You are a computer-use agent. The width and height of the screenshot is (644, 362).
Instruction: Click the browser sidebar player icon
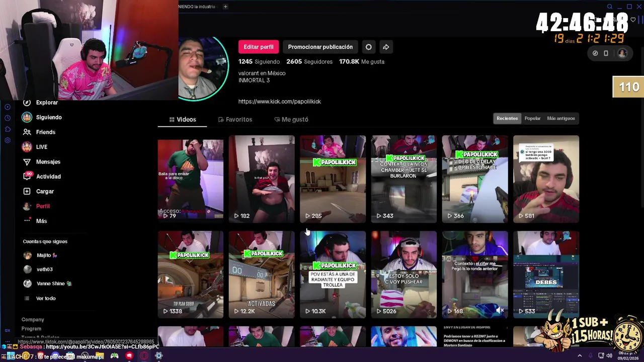tap(8, 107)
